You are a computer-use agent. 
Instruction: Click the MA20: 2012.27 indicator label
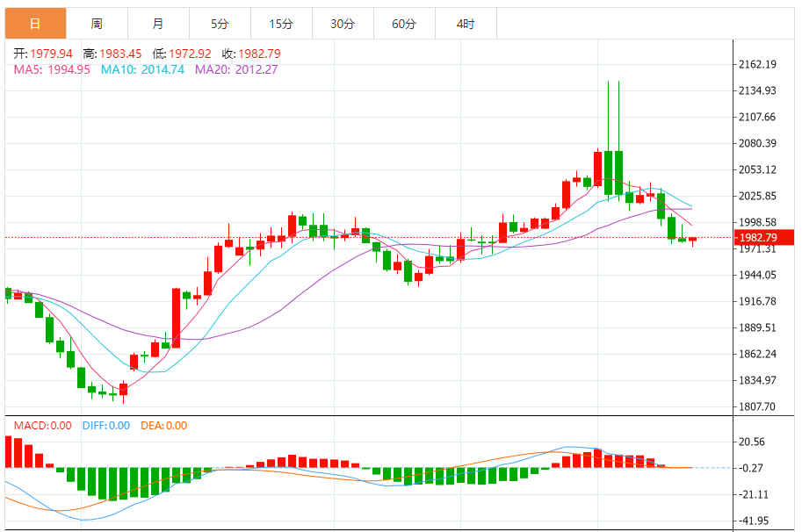click(x=236, y=69)
